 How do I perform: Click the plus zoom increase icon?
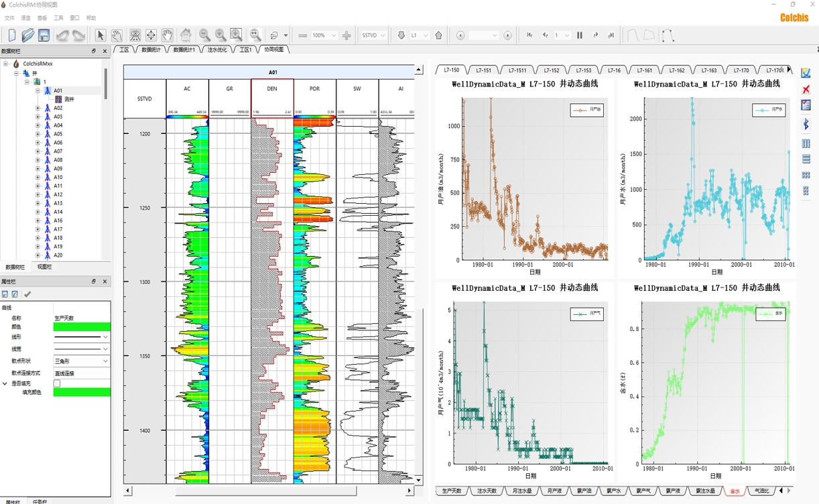point(346,36)
